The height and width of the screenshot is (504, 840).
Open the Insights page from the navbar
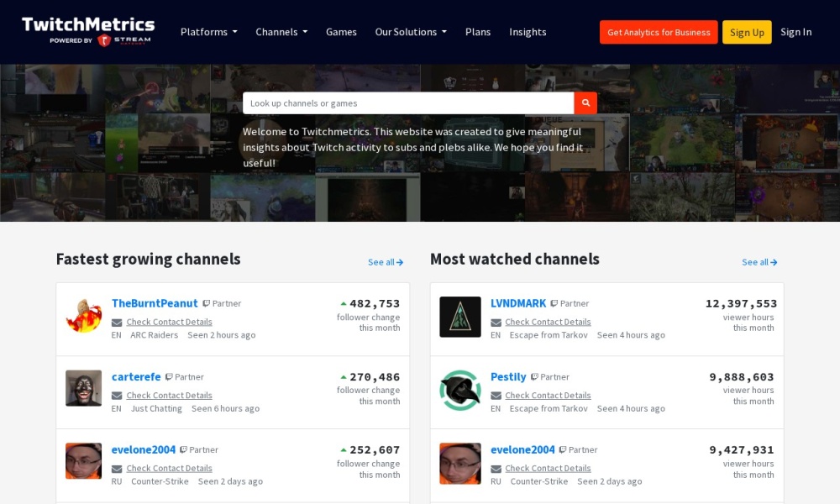click(528, 32)
